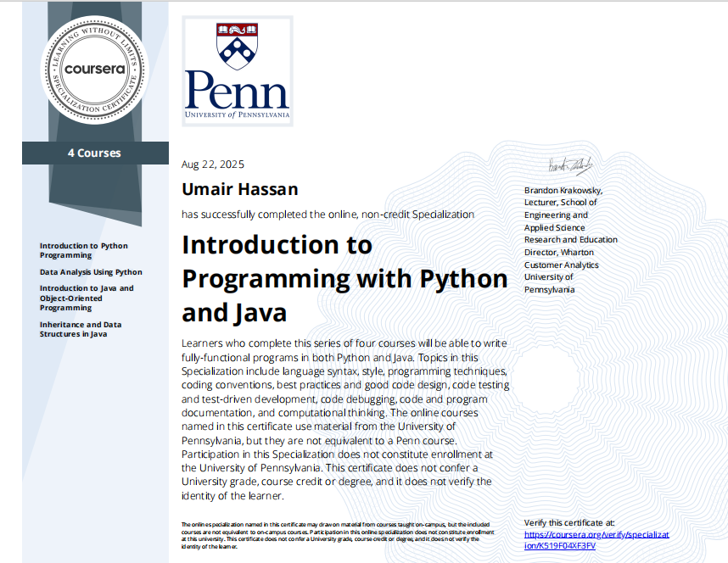
Task: Click the small disclaimer starting 'The online specialization'
Action: 338,535
